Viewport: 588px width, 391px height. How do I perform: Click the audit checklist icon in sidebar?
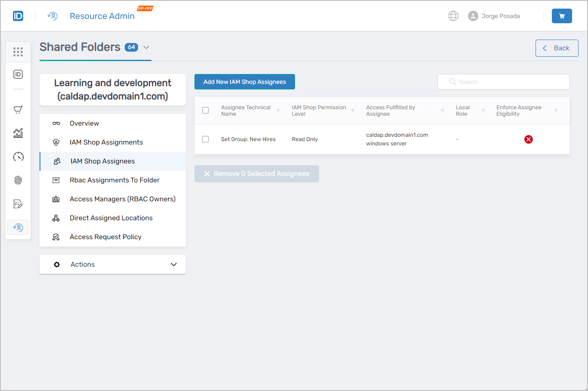click(x=18, y=203)
